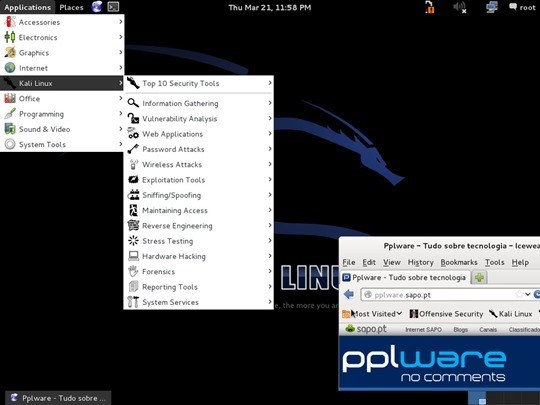Image resolution: width=540 pixels, height=405 pixels.
Task: Open the Bookmarks menu in Iceweasel
Action: click(459, 262)
